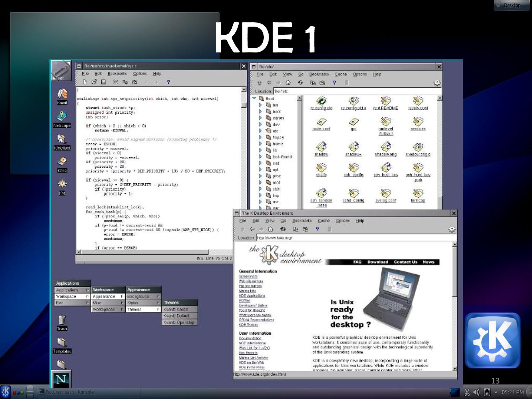The height and width of the screenshot is (399, 532).
Task: Click vertical scrollbar of KDE web page
Action: tap(454, 307)
